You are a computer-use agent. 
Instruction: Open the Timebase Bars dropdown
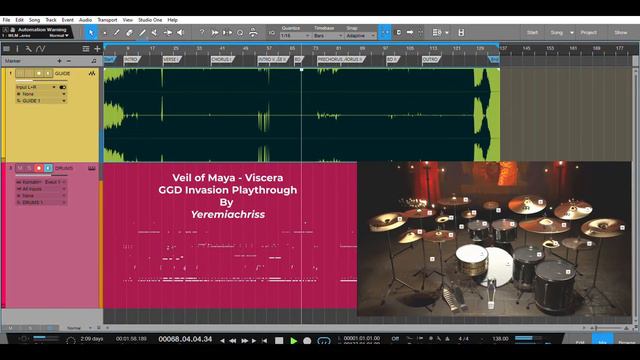(x=328, y=36)
